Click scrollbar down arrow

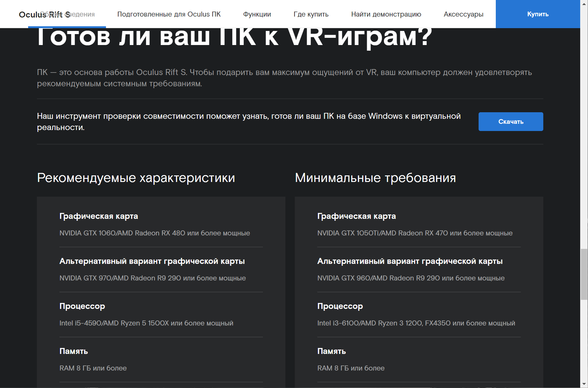(584, 384)
